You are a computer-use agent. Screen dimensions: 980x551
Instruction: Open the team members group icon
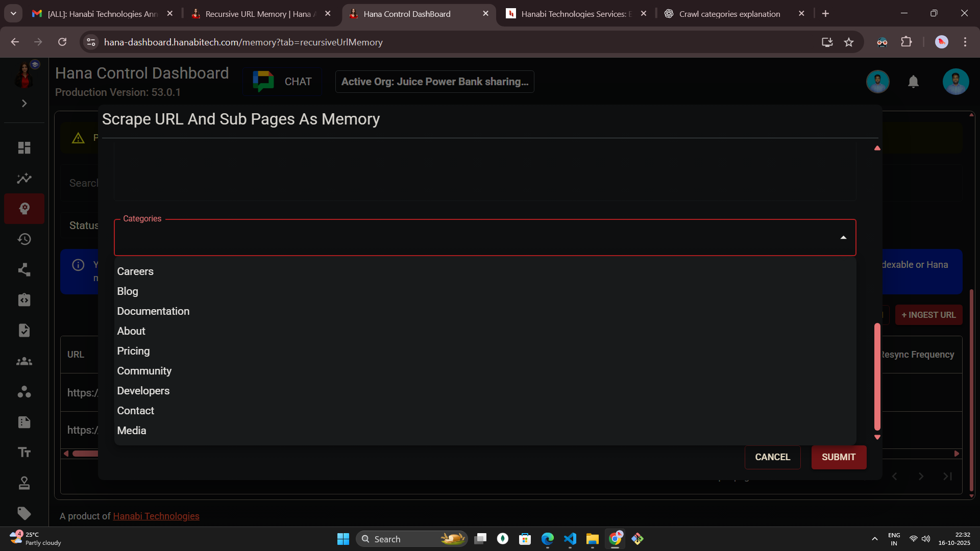(24, 361)
